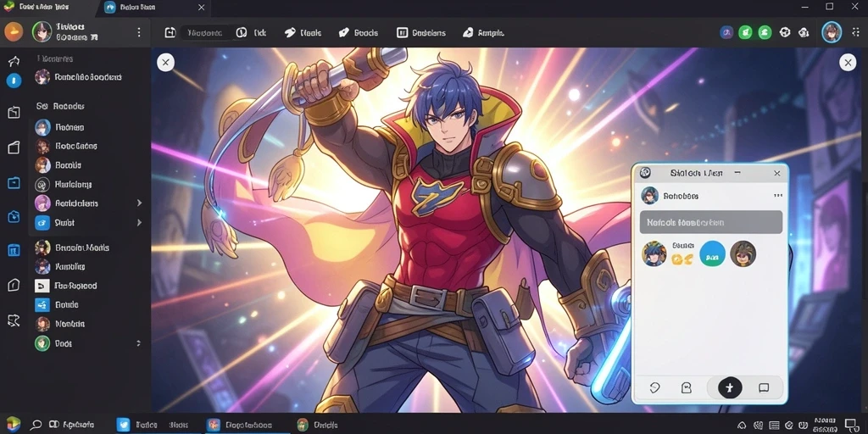The image size is (868, 434).
Task: Click the chat bubble icon at floating panel bottom
Action: click(764, 388)
